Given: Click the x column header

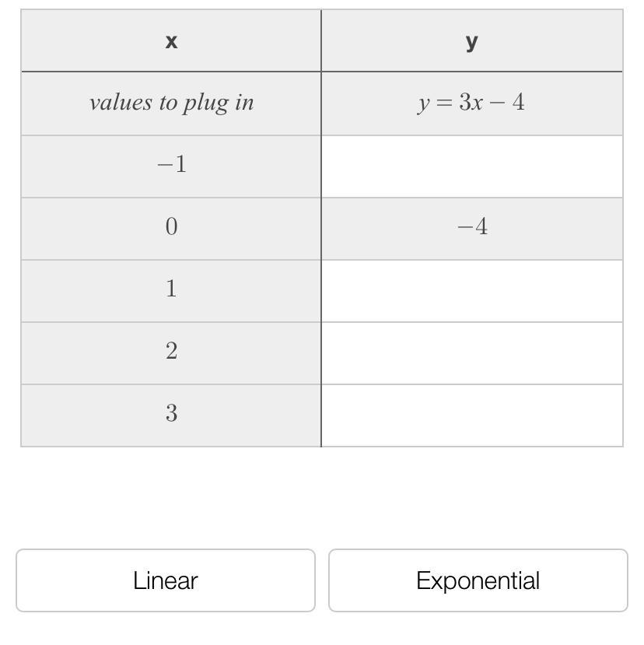Looking at the screenshot, I should tap(171, 41).
